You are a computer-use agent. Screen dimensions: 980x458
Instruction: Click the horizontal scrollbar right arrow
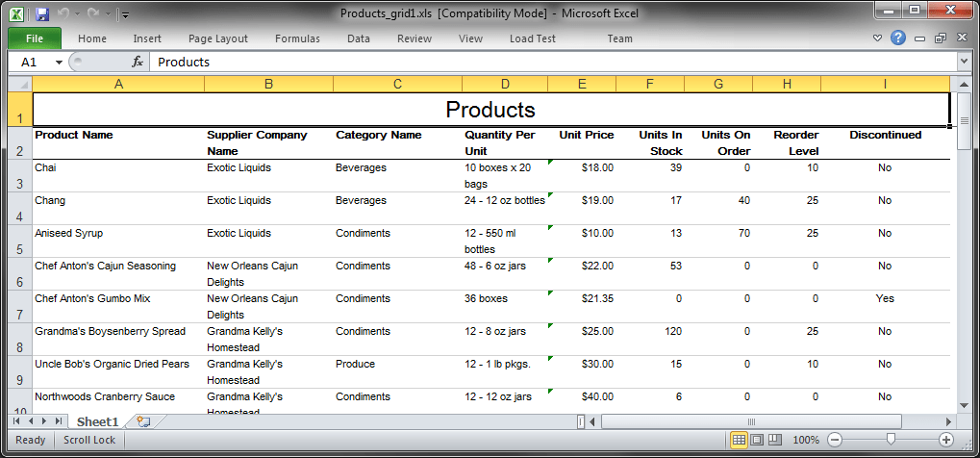[948, 421]
